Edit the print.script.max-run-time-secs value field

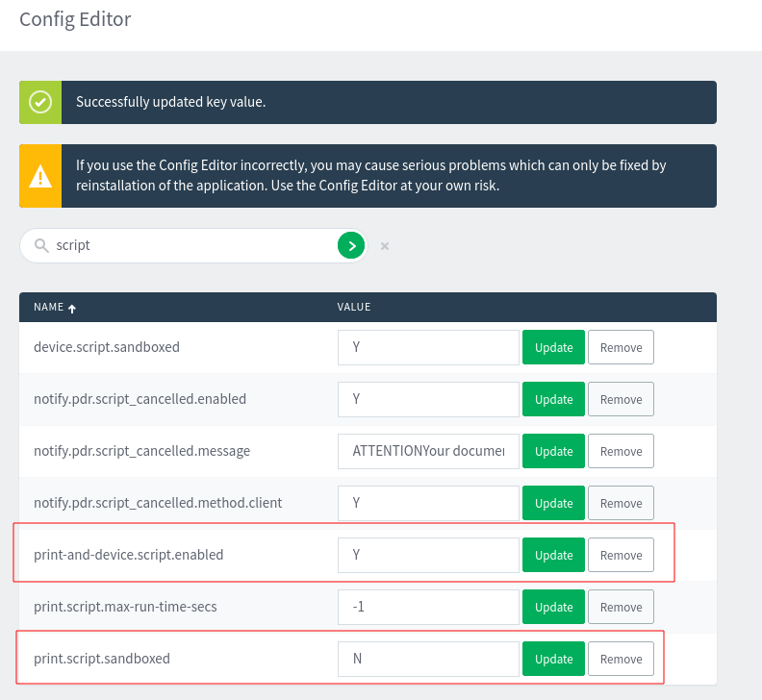pos(428,608)
